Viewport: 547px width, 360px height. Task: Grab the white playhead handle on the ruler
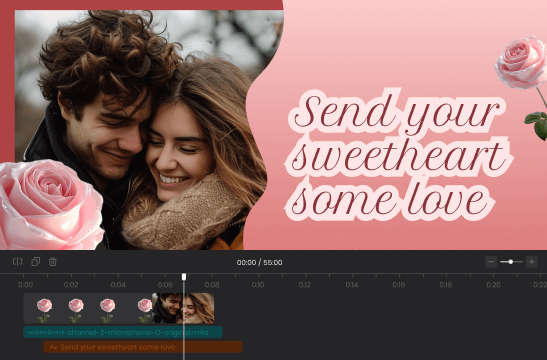pyautogui.click(x=184, y=277)
